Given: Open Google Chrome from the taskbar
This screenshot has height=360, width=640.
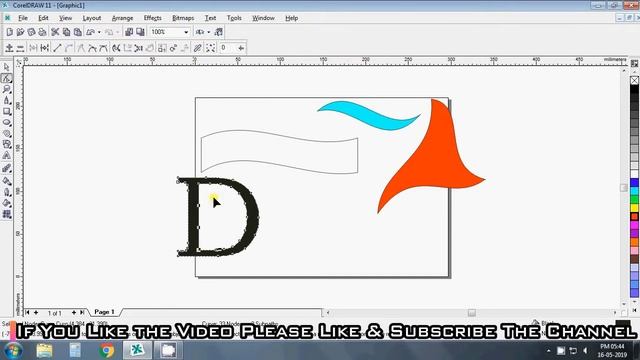Looking at the screenshot, I should (107, 351).
